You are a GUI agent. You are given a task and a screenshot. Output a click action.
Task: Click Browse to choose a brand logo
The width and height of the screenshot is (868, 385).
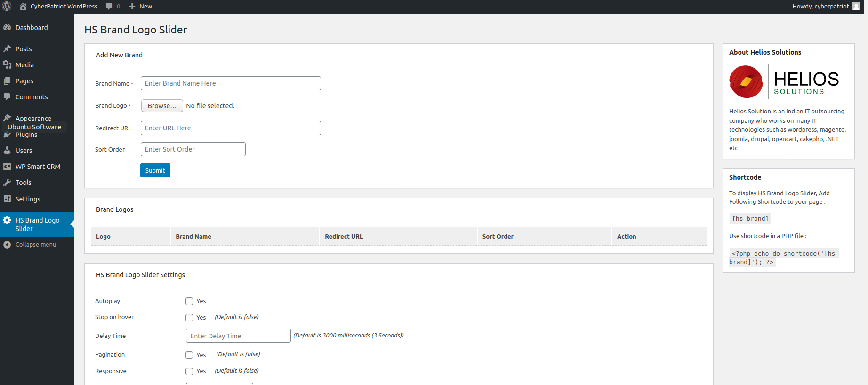pyautogui.click(x=162, y=106)
